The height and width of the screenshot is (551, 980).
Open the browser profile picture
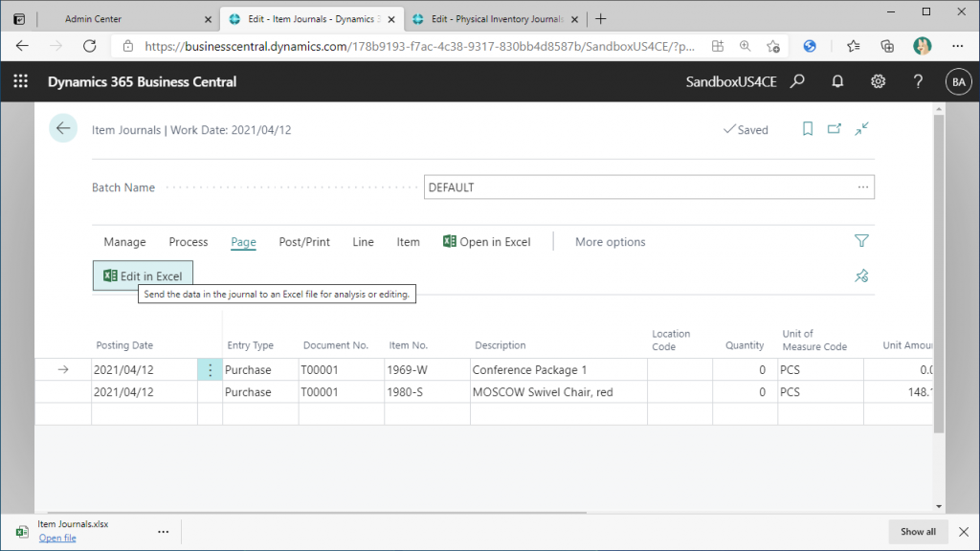coord(922,46)
